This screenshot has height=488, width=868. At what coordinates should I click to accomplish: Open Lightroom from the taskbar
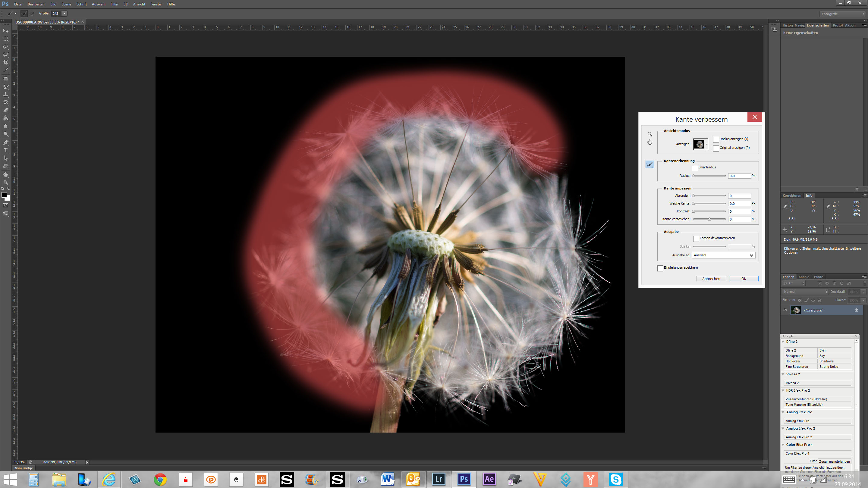[x=439, y=479]
